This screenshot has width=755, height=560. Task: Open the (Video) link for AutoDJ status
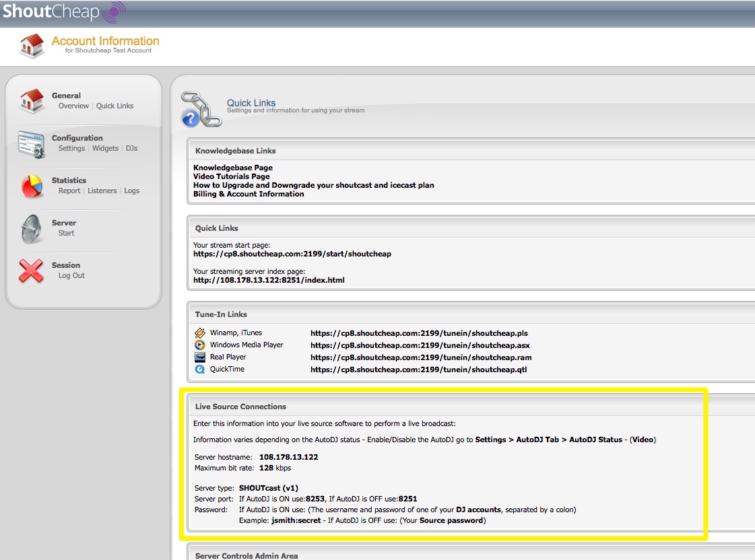pos(643,440)
